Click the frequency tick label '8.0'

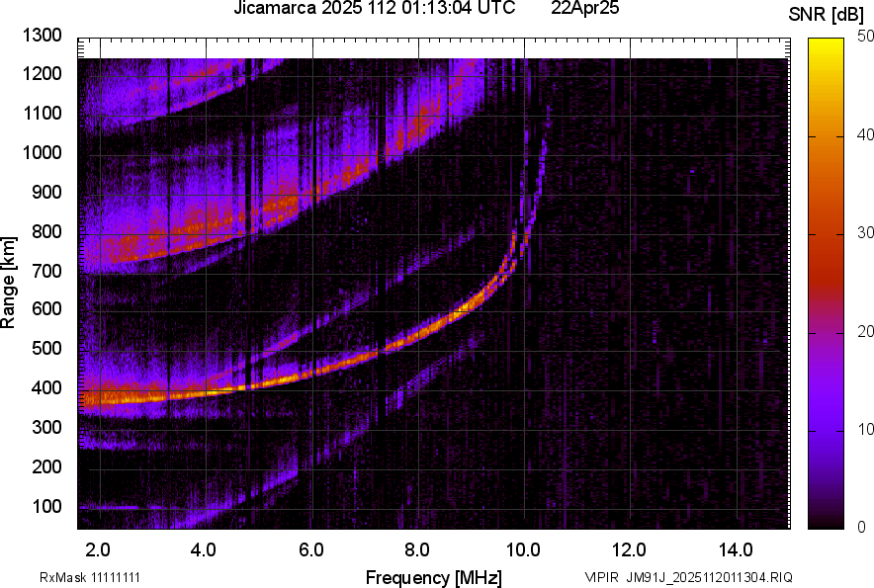[x=417, y=550]
